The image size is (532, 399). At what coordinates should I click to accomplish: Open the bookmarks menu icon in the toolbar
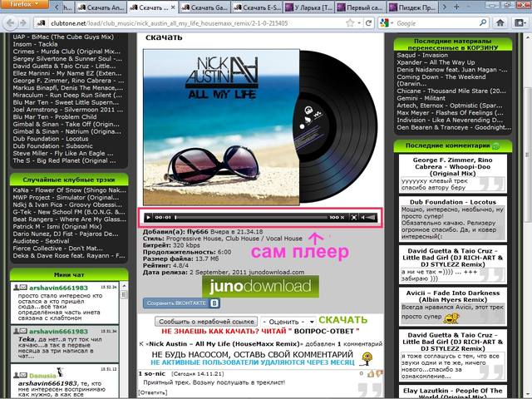(x=520, y=23)
